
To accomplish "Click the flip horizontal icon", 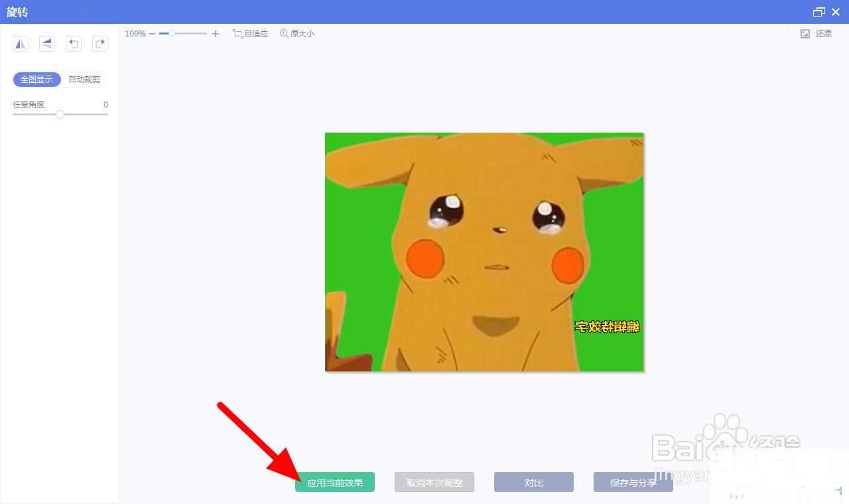I will coord(21,44).
